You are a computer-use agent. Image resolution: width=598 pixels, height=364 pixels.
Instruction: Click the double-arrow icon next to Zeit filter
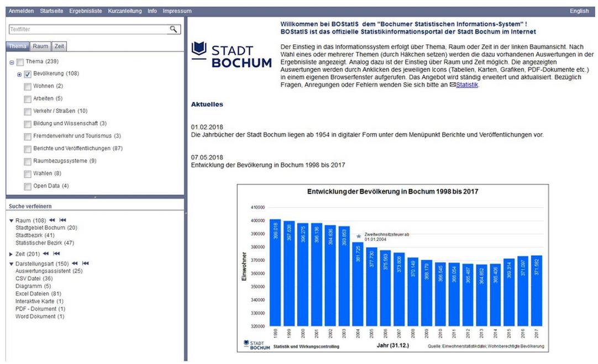[x=46, y=254]
